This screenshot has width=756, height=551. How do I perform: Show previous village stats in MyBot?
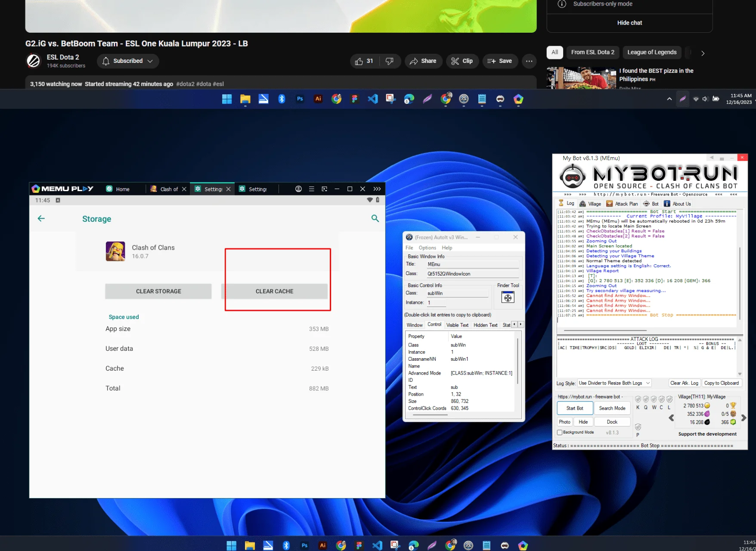671,418
